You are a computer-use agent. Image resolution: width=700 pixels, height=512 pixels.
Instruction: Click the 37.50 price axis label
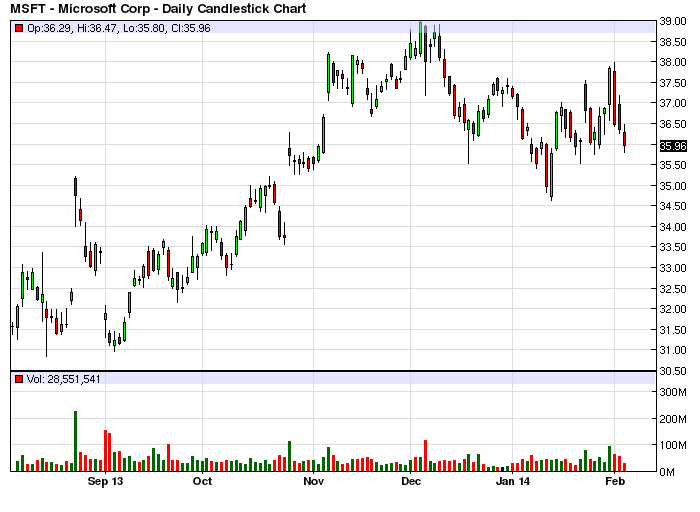pos(673,83)
